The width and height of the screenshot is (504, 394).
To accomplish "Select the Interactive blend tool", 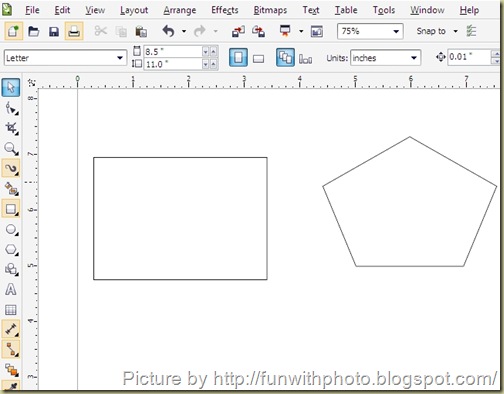I will 11,370.
